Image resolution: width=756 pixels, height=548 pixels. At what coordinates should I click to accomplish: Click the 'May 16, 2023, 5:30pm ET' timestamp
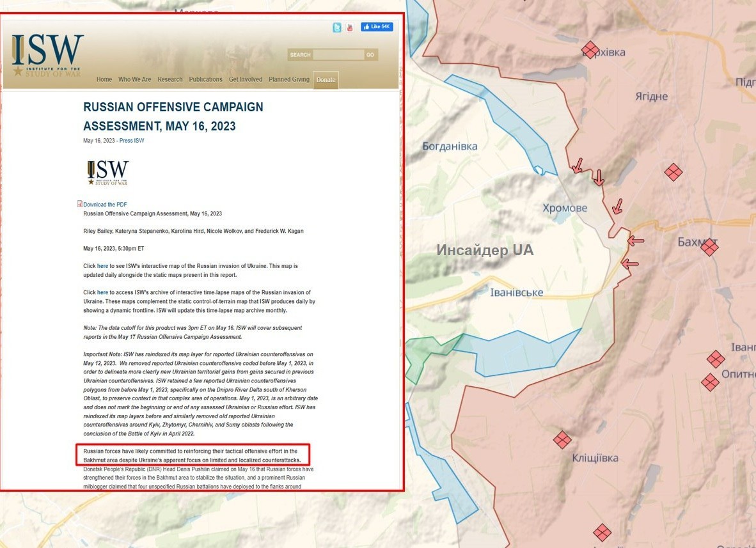[x=114, y=249]
